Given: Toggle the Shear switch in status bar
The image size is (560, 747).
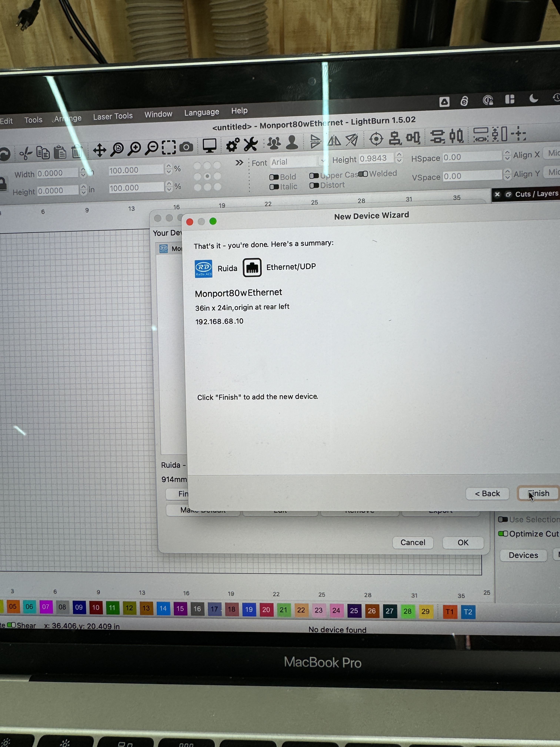Looking at the screenshot, I should pyautogui.click(x=11, y=625).
